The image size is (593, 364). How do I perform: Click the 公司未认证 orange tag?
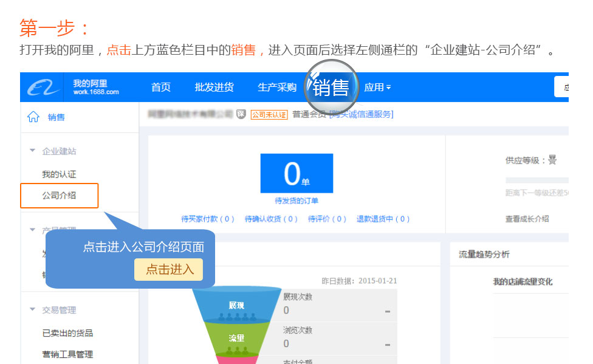point(269,115)
